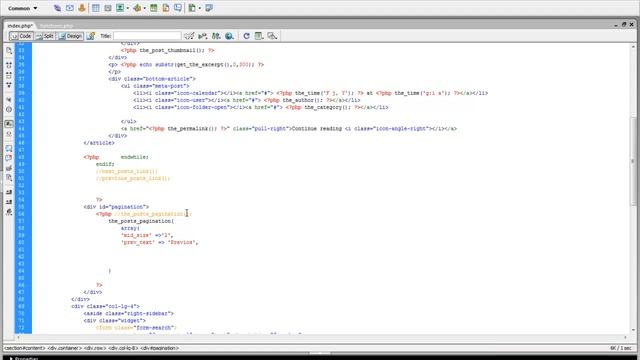Click the "endif;" code line
Screen dimensions: 640x360
105,164
